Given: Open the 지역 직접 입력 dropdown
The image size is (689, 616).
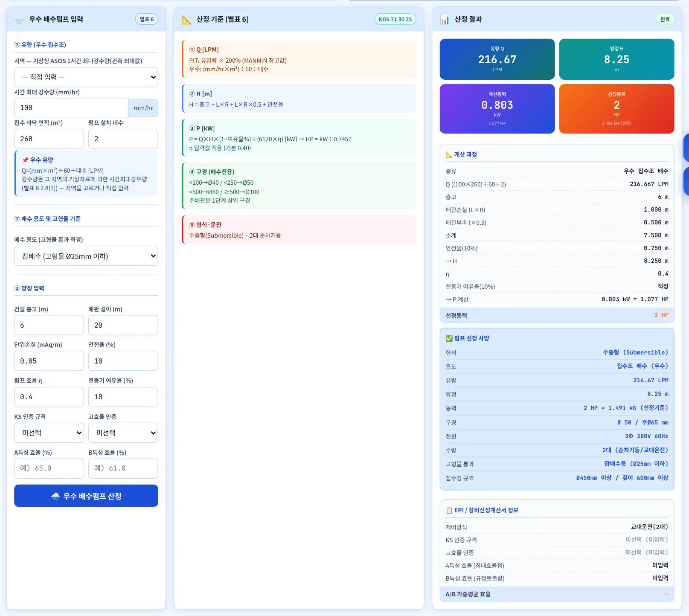Looking at the screenshot, I should tap(86, 77).
